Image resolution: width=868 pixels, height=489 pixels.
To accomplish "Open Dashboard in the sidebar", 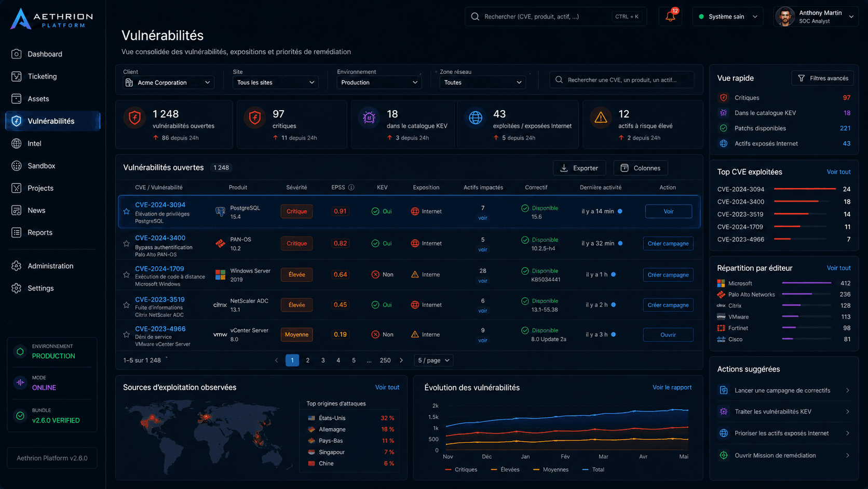I will pyautogui.click(x=52, y=54).
